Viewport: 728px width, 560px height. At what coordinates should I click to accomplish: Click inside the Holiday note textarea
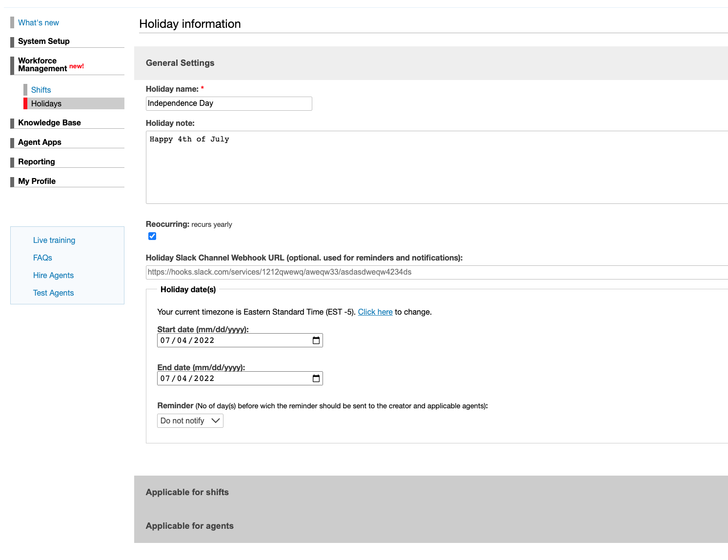342,166
